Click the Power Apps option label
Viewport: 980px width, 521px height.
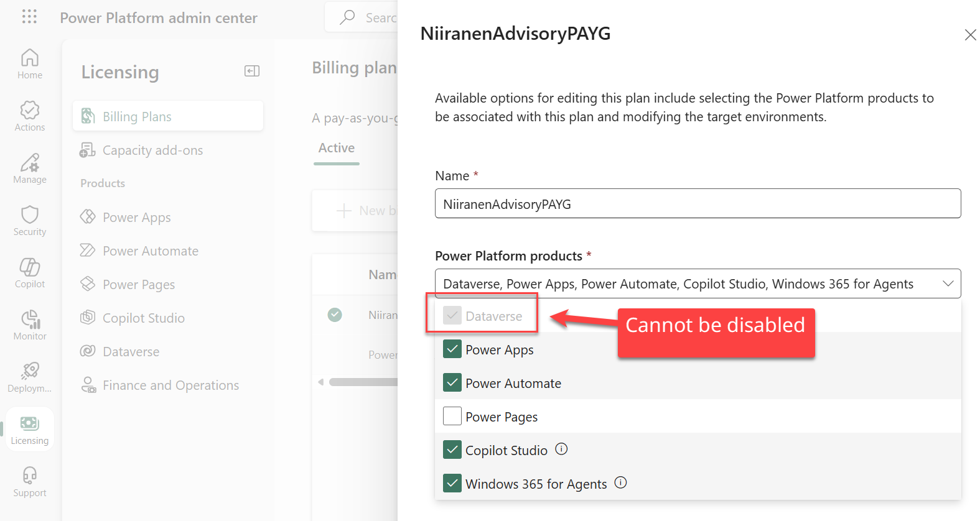tap(500, 350)
